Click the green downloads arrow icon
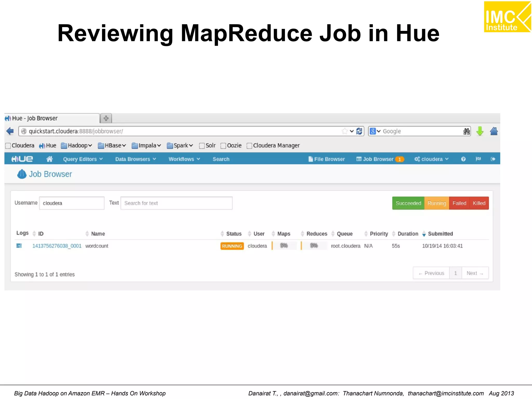The image size is (532, 399). tap(480, 131)
